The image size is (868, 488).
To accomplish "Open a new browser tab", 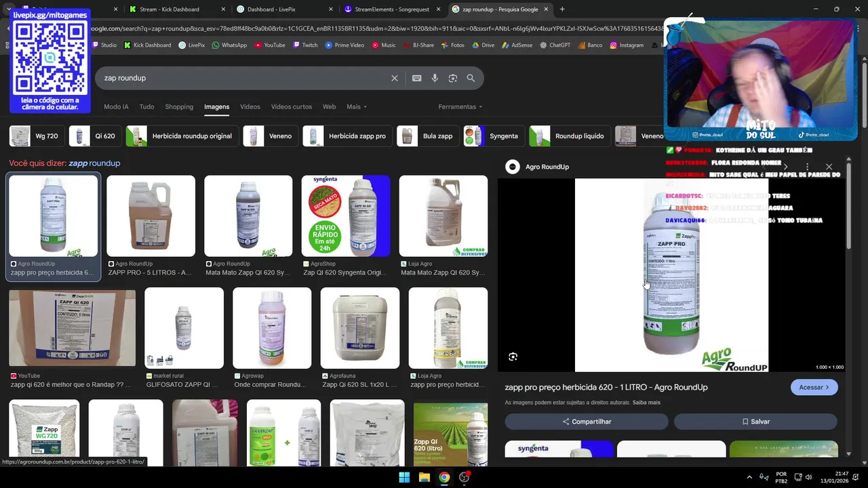I will pyautogui.click(x=562, y=9).
